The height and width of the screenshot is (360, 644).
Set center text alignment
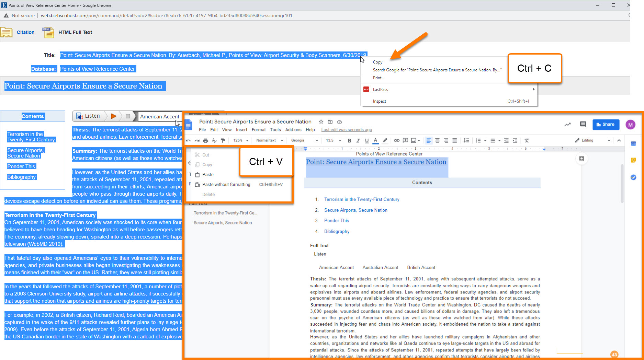point(437,140)
